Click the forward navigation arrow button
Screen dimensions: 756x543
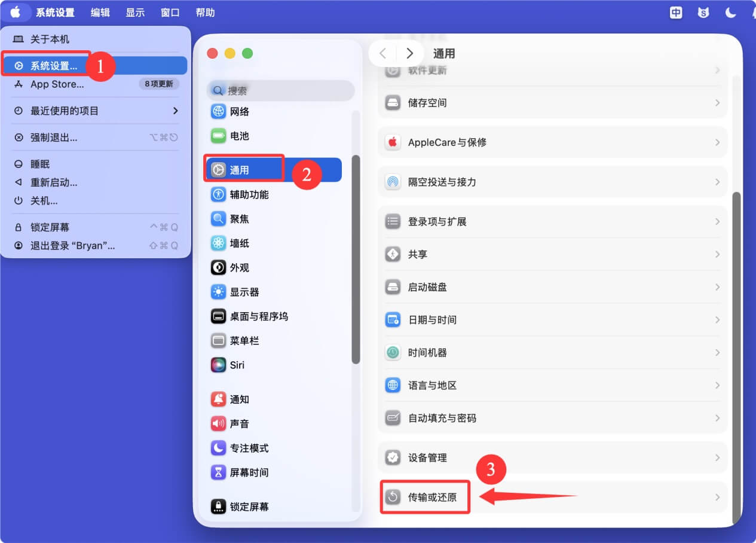click(409, 54)
